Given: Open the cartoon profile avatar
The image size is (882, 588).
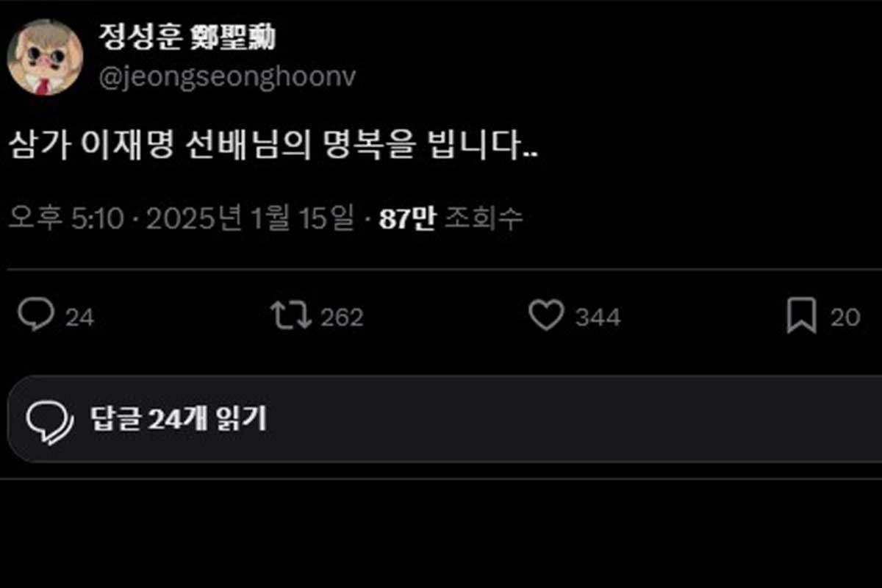Looking at the screenshot, I should point(44,57).
